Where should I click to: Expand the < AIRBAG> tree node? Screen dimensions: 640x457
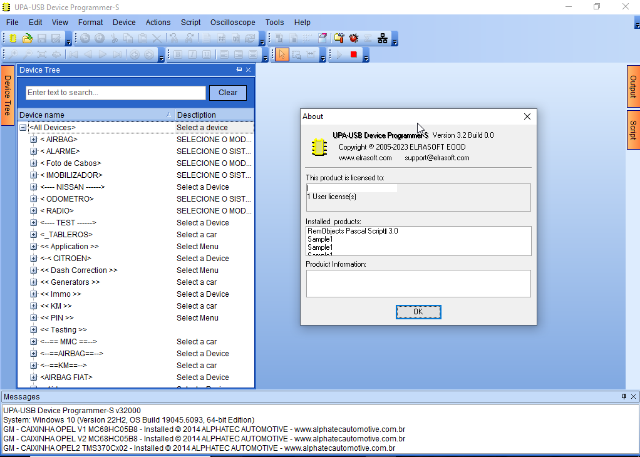pyautogui.click(x=33, y=140)
